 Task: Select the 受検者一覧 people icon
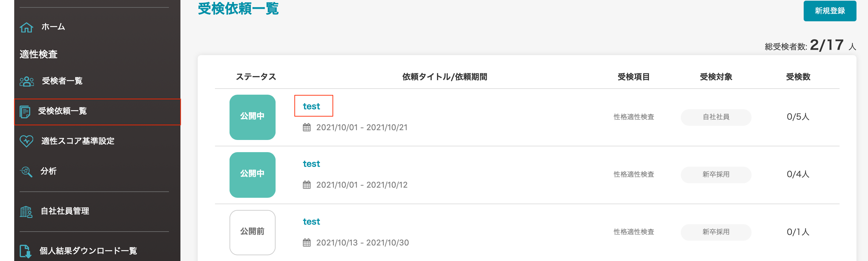pos(26,81)
